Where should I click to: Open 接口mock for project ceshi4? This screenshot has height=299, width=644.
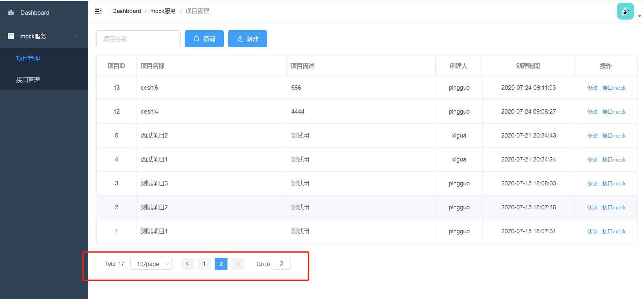coord(614,112)
